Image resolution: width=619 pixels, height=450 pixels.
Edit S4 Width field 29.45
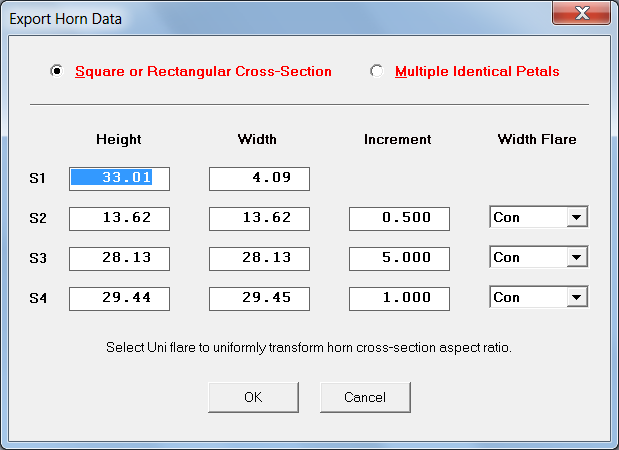coord(259,299)
